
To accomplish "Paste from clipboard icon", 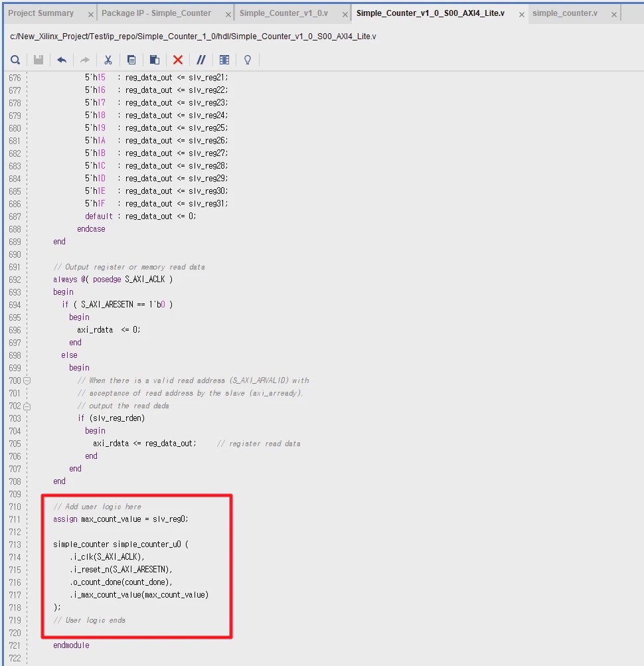I will [155, 60].
